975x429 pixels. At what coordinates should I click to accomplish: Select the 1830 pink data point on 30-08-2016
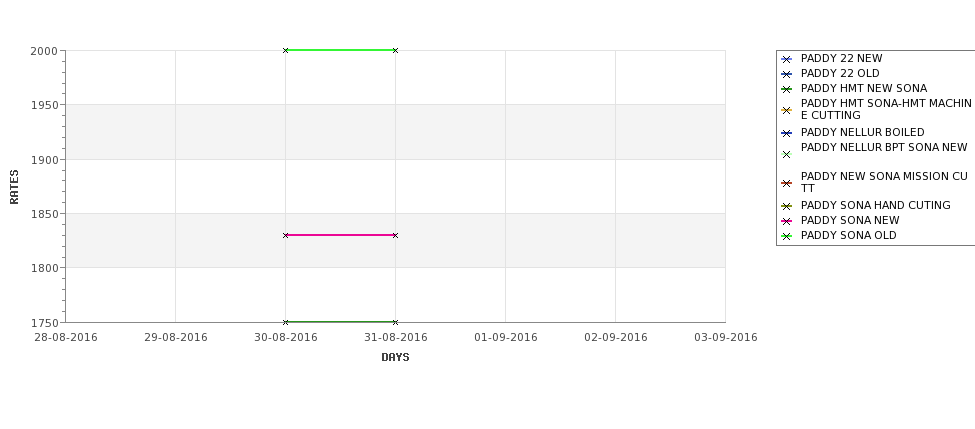[285, 236]
